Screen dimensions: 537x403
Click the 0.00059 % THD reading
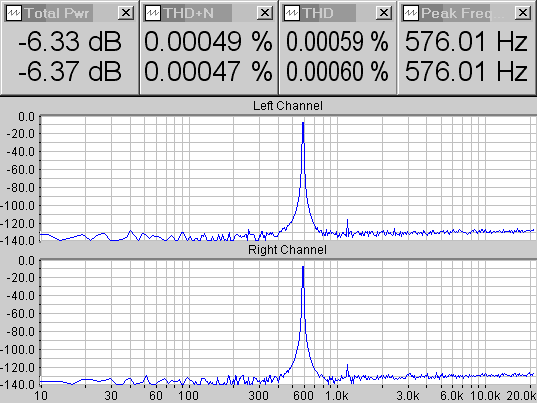coord(337,42)
